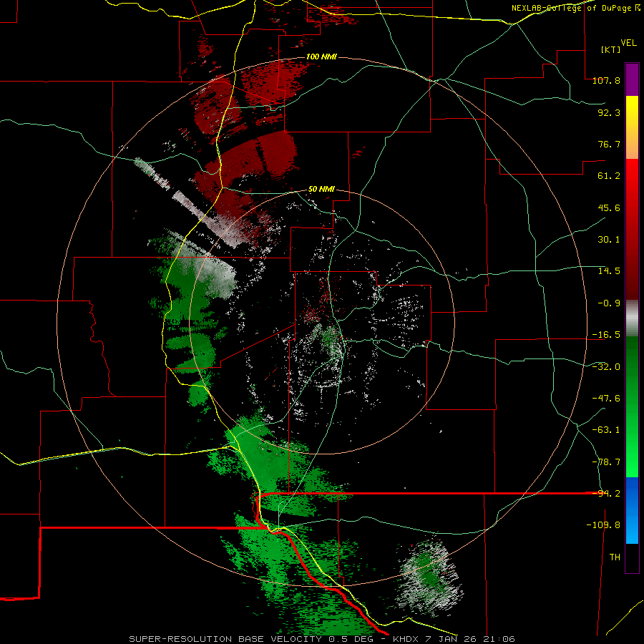
Task: Click the 30.1 velocity scale value
Action: tap(609, 240)
